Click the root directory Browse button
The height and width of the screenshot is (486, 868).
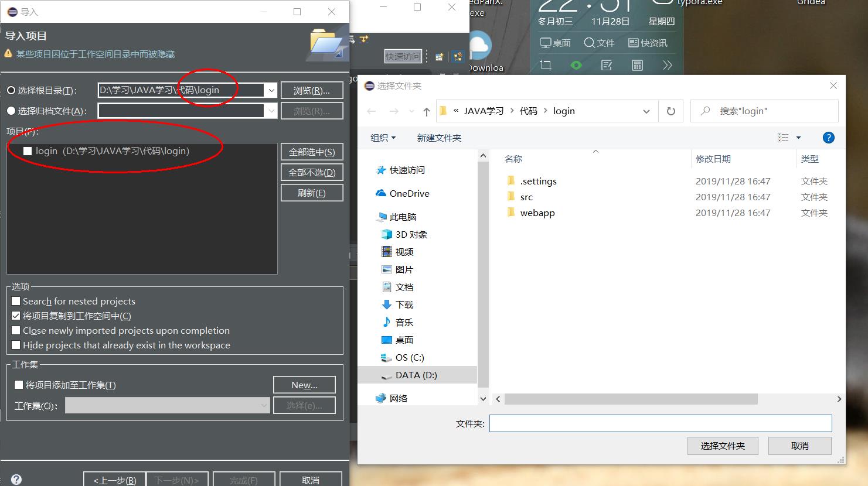point(312,90)
